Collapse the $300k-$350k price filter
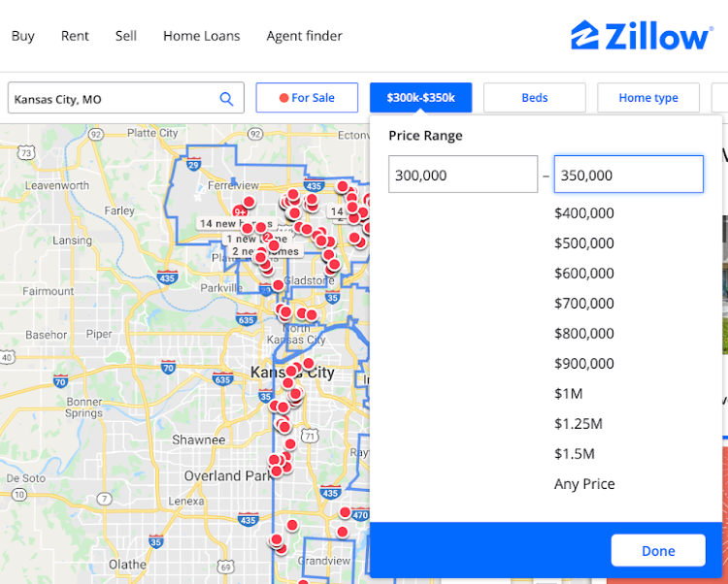 420,97
